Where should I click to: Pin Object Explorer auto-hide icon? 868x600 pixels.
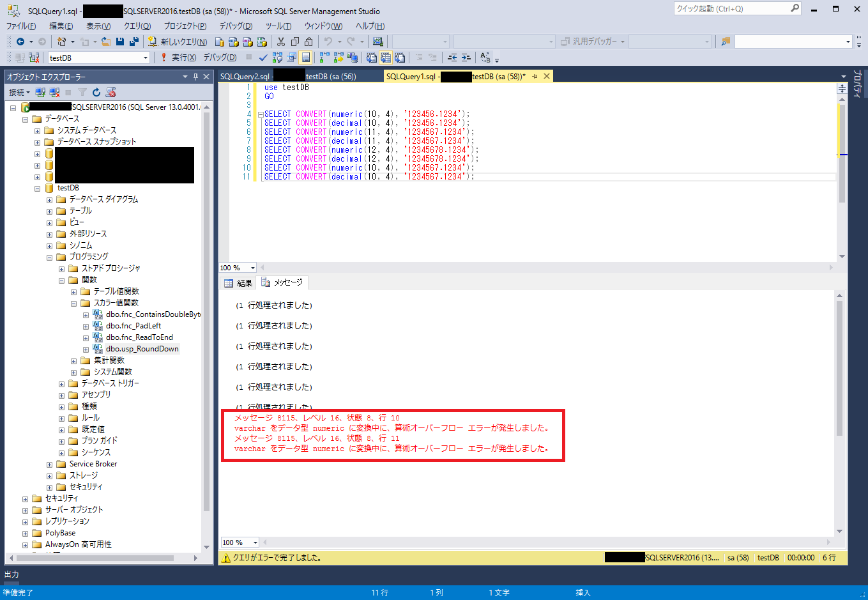195,77
